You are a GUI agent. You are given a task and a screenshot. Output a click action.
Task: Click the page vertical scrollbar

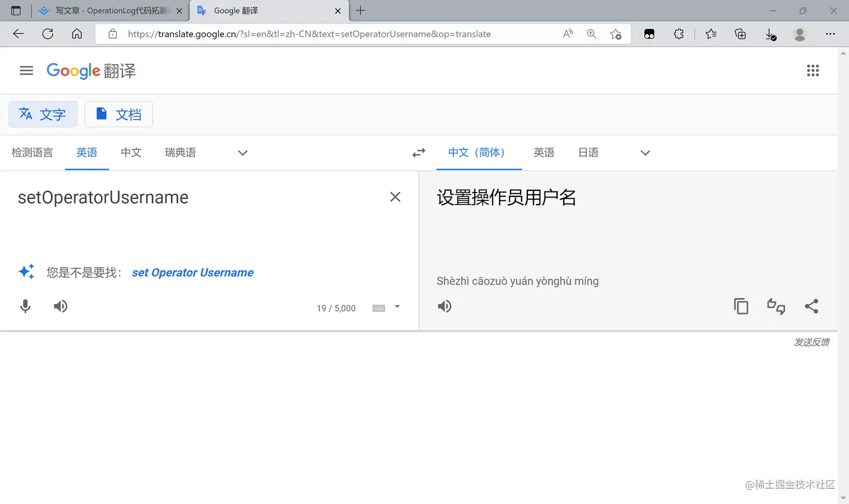click(843, 275)
